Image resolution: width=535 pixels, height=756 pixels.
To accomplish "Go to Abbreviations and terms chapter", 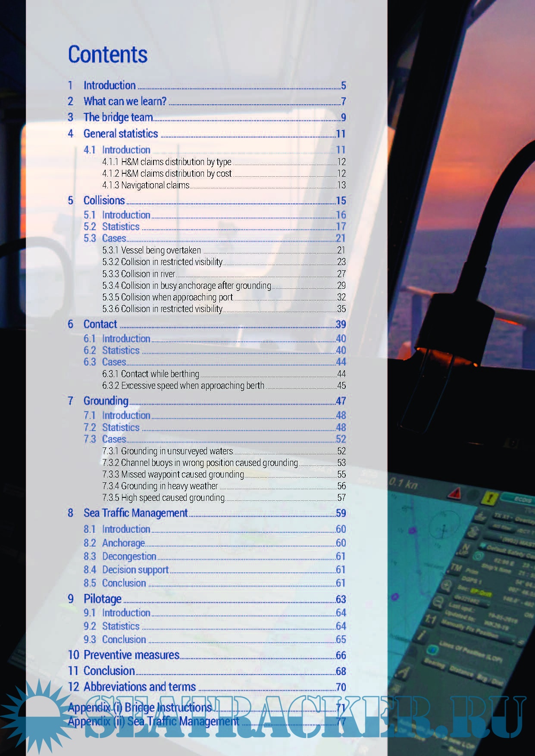I will pos(139,687).
